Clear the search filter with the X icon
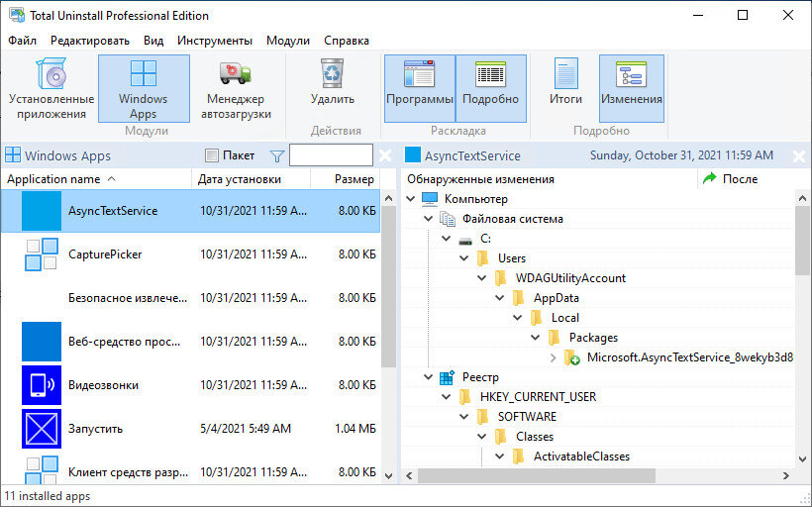Screen dimensions: 812x507 385,155
